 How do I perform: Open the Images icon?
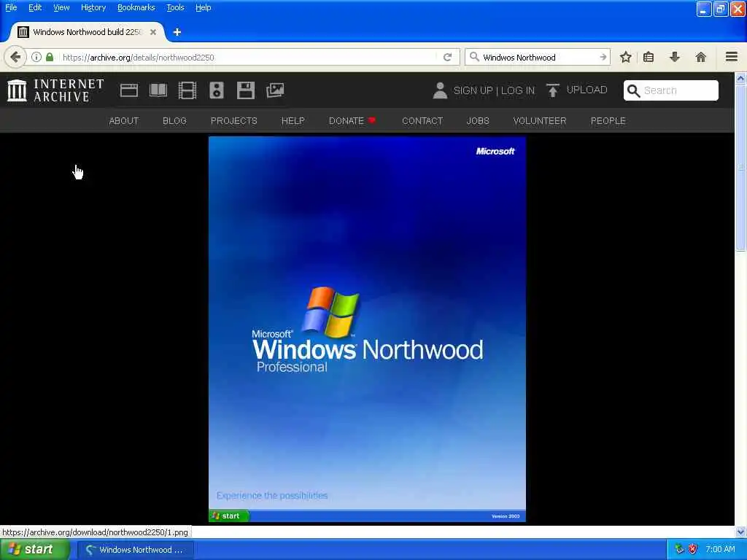(x=275, y=90)
